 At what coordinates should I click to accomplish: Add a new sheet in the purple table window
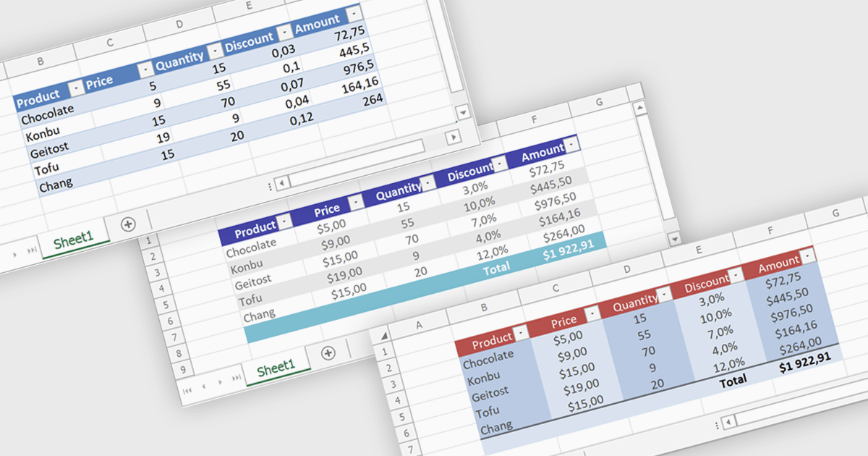pos(328,352)
